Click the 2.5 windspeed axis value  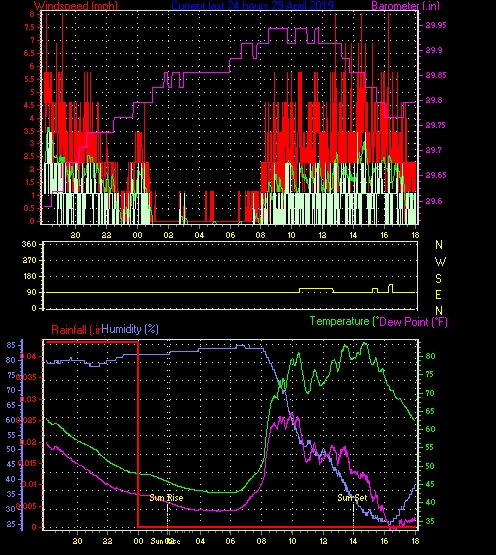pos(30,157)
